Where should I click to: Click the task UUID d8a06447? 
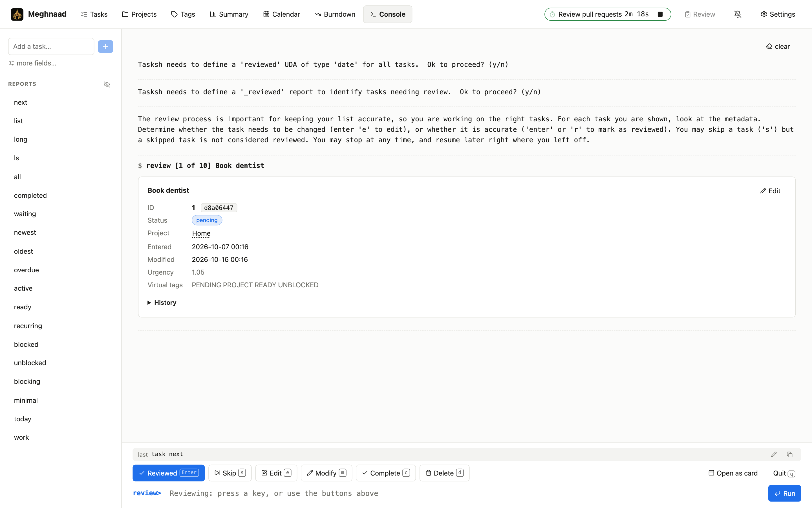click(219, 208)
